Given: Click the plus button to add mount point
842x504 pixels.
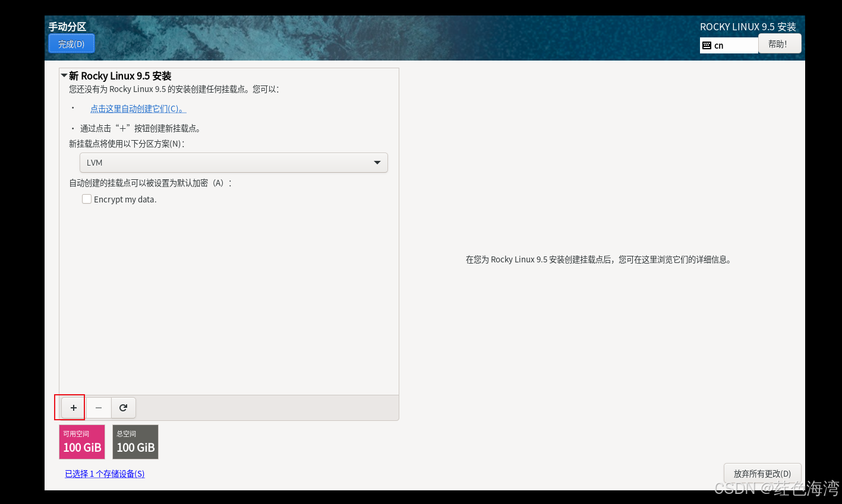Looking at the screenshot, I should [74, 408].
